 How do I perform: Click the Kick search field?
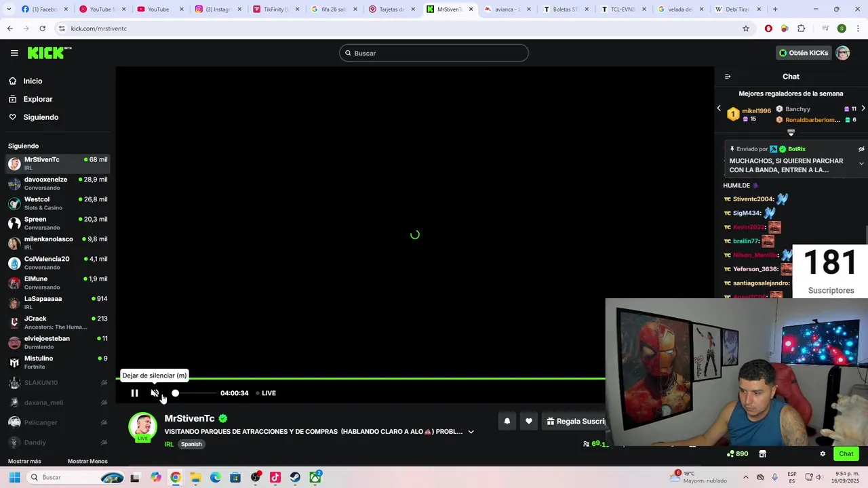click(x=434, y=53)
